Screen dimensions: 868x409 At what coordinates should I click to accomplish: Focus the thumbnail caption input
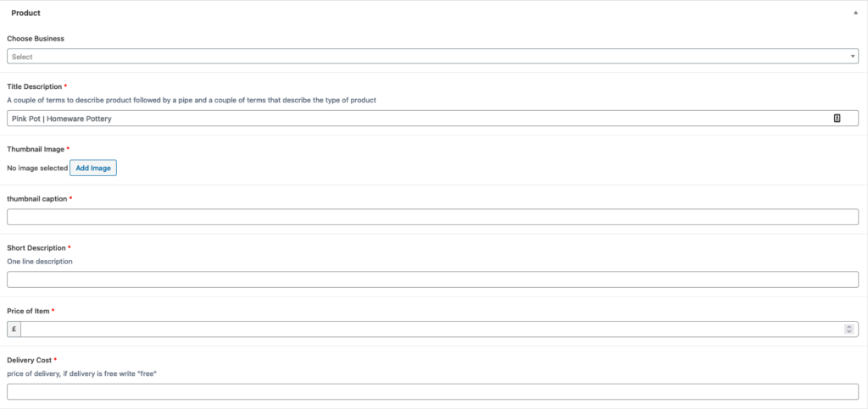tap(432, 218)
